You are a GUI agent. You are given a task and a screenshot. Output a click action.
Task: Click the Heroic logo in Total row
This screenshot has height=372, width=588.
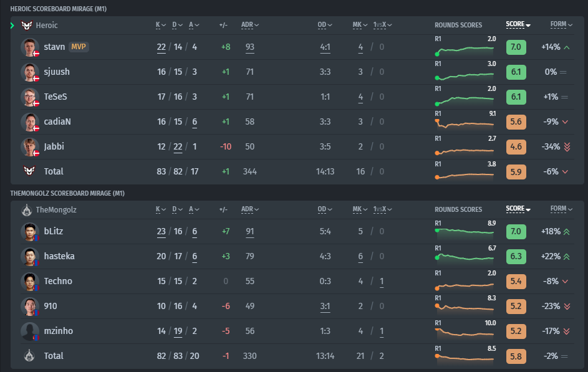pyautogui.click(x=29, y=171)
